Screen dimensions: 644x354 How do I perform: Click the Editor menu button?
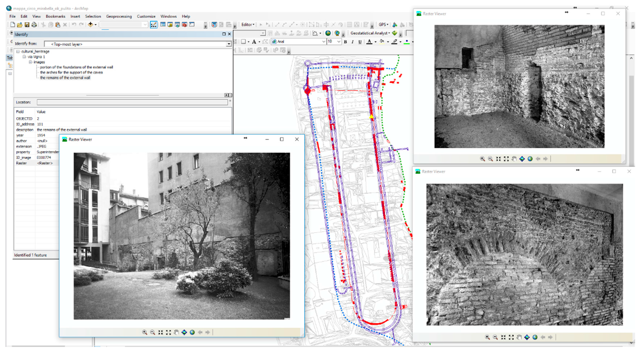pyautogui.click(x=248, y=24)
